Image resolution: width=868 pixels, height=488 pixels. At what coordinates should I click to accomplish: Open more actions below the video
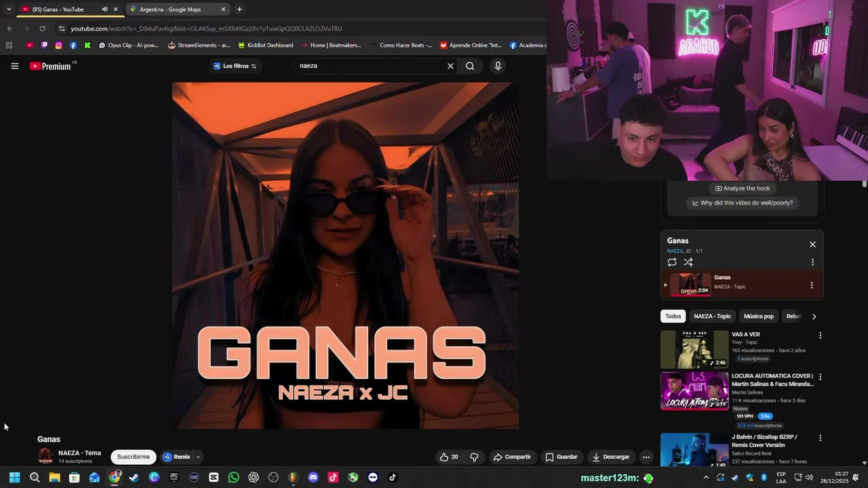(646, 457)
